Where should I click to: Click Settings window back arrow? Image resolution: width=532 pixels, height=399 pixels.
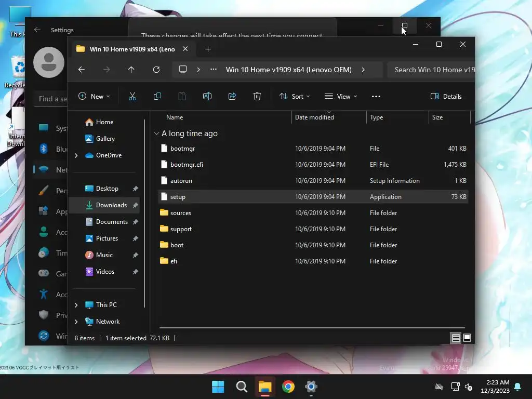point(37,30)
